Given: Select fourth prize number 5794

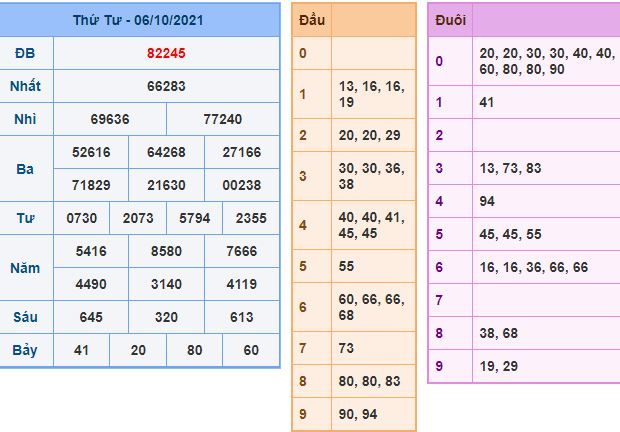Looking at the screenshot, I should tap(194, 217).
